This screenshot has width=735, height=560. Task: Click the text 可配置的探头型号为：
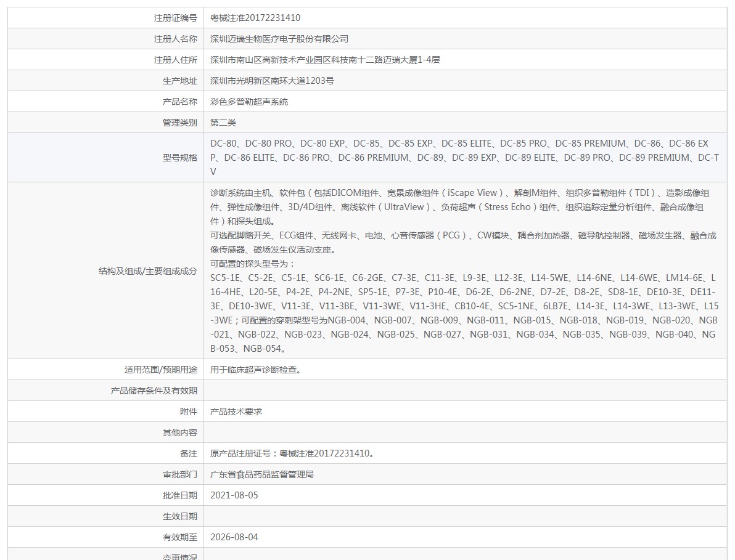(x=253, y=264)
